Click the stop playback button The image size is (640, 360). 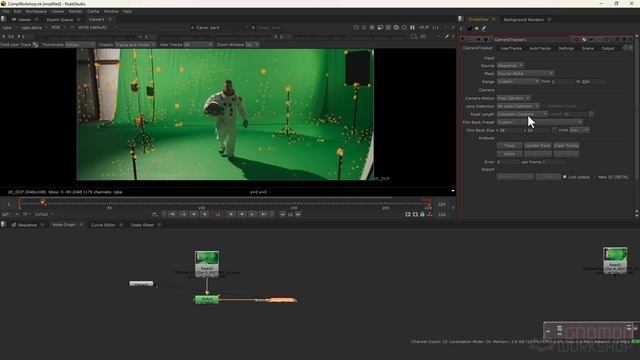[218, 214]
